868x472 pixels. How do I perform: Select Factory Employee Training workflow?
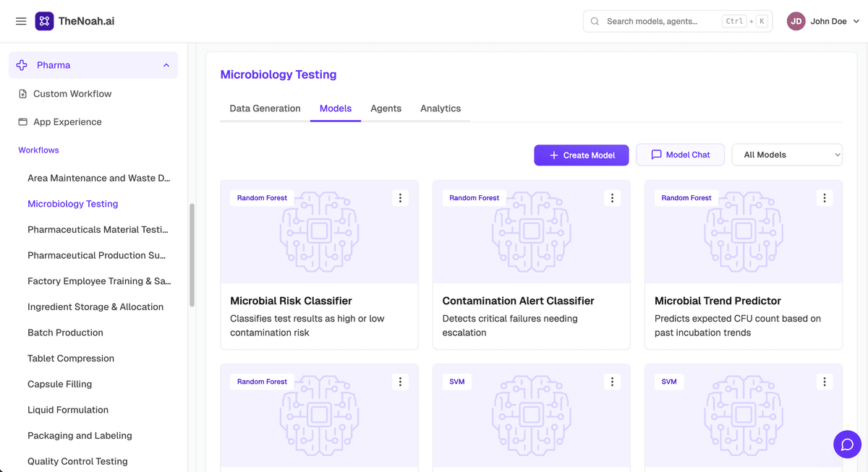(99, 281)
